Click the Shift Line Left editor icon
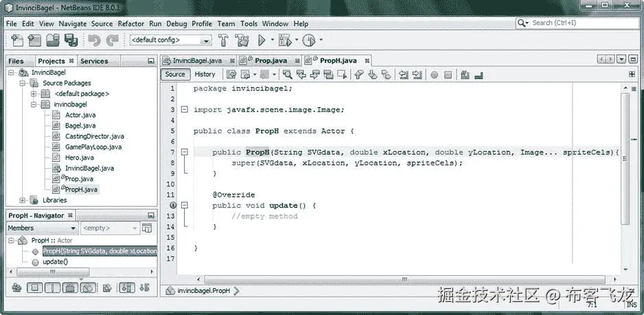Viewport: 644px width, 315px height. tap(404, 74)
